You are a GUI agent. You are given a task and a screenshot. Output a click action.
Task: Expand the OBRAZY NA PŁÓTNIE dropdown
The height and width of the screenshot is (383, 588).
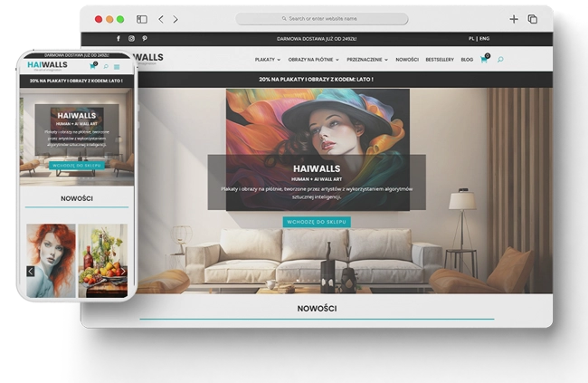tap(314, 60)
